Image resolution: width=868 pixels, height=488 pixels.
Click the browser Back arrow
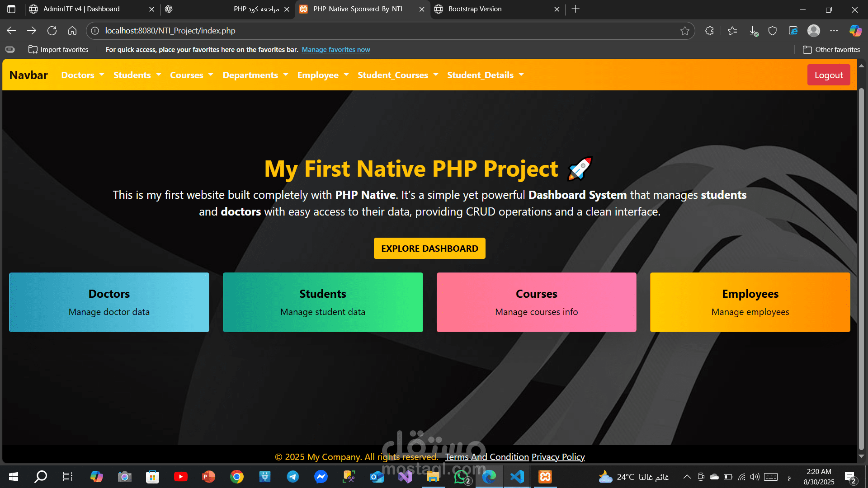tap(11, 31)
